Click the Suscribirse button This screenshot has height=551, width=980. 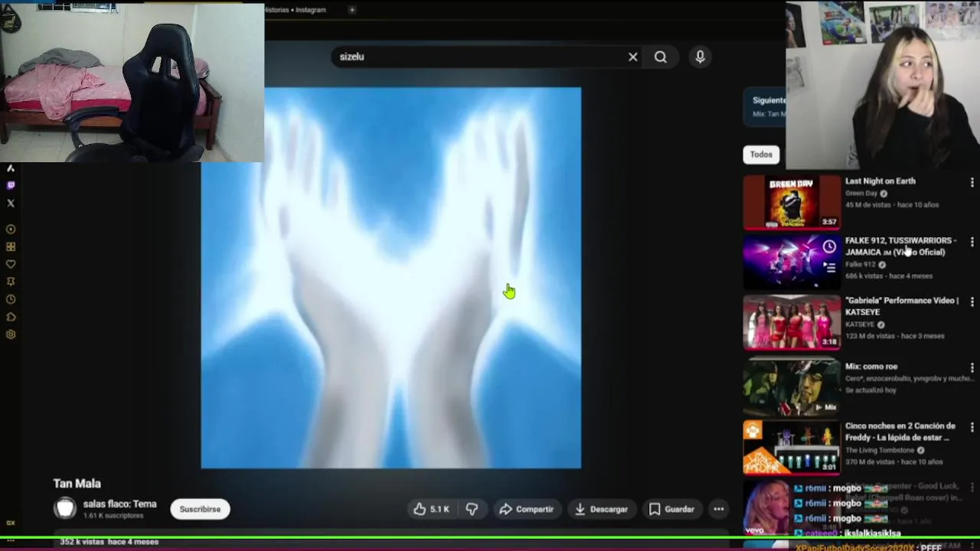200,509
